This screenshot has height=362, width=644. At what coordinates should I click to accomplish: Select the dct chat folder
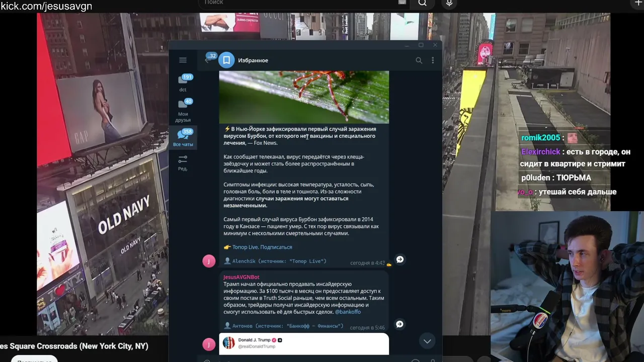click(x=183, y=83)
